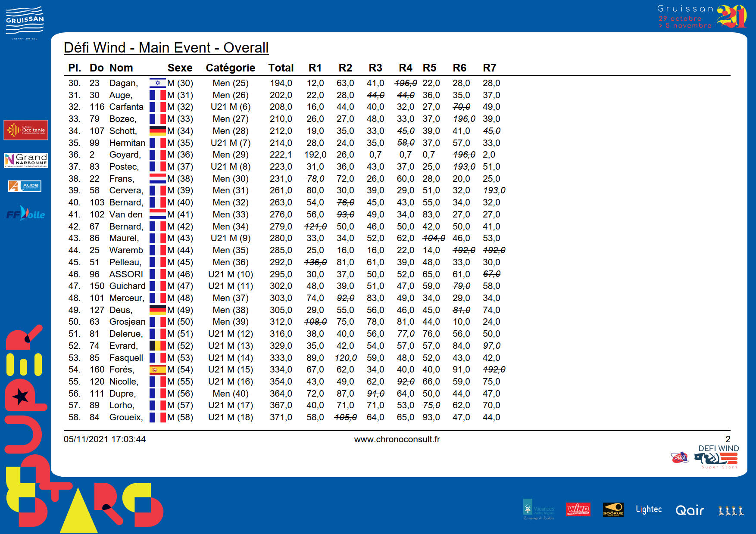Select the name Guichard in row 47
Viewport: 756px width, 534px height.
(x=127, y=286)
